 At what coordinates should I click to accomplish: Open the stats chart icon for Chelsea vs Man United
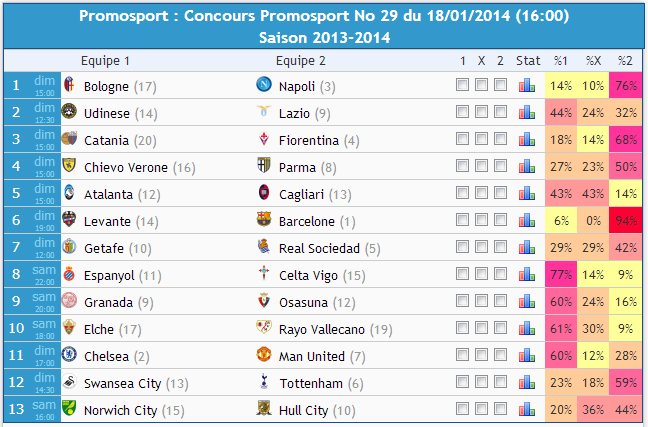pos(527,355)
